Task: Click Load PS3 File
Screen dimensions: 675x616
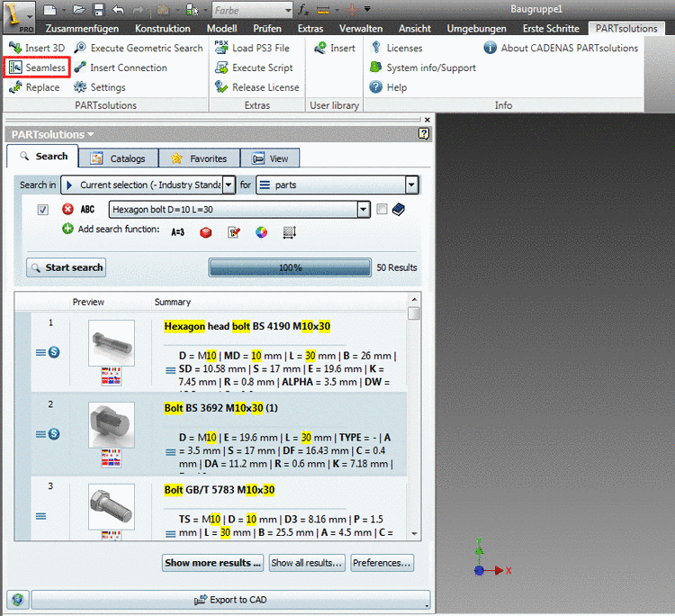Action: pos(252,48)
